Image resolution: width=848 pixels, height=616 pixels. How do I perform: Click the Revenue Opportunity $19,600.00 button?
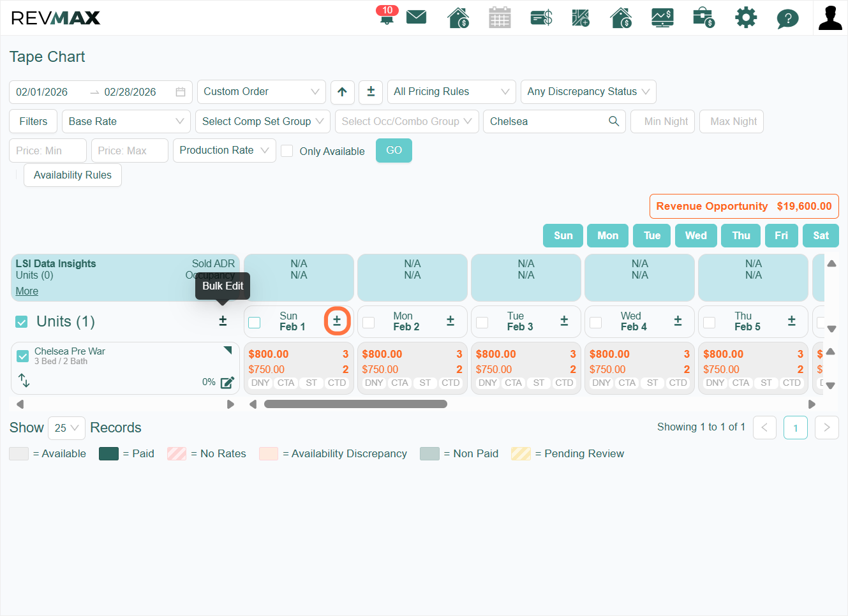[744, 207]
